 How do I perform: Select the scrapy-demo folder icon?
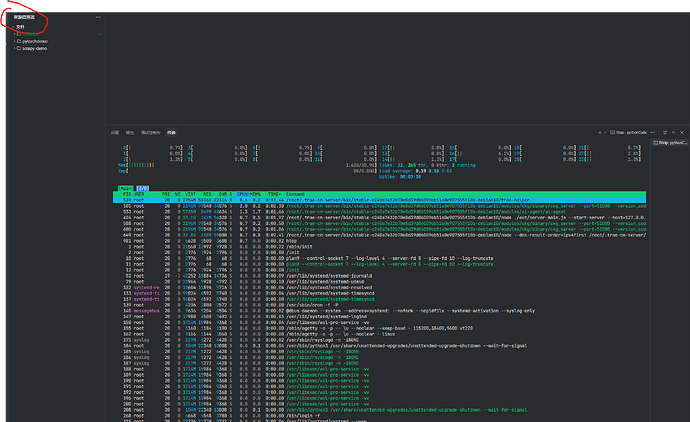click(x=19, y=48)
